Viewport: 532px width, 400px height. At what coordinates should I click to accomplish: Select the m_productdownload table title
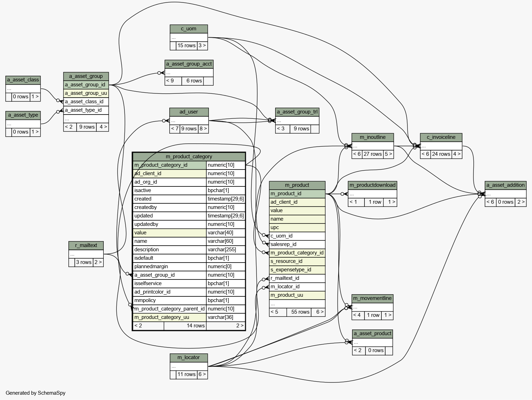pos(372,185)
